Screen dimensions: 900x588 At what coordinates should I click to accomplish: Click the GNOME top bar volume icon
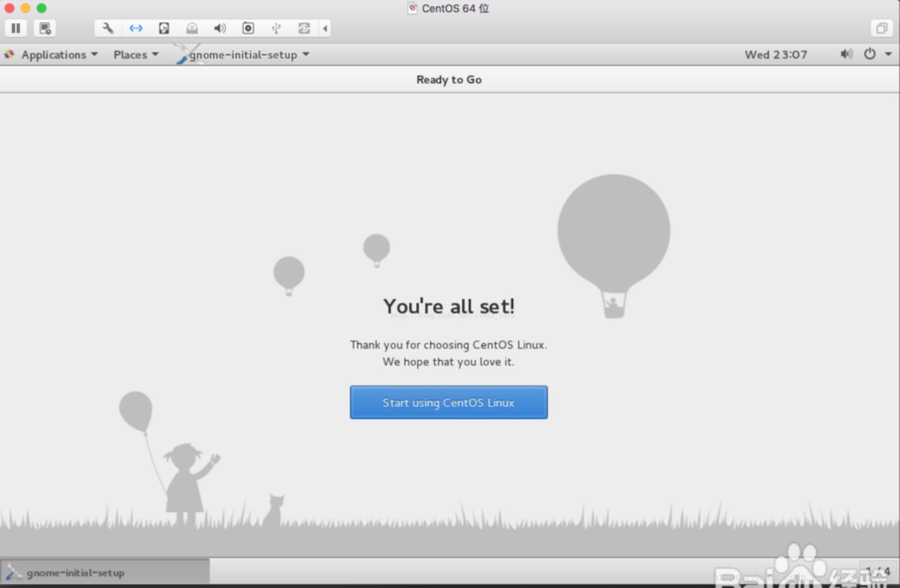tap(846, 54)
